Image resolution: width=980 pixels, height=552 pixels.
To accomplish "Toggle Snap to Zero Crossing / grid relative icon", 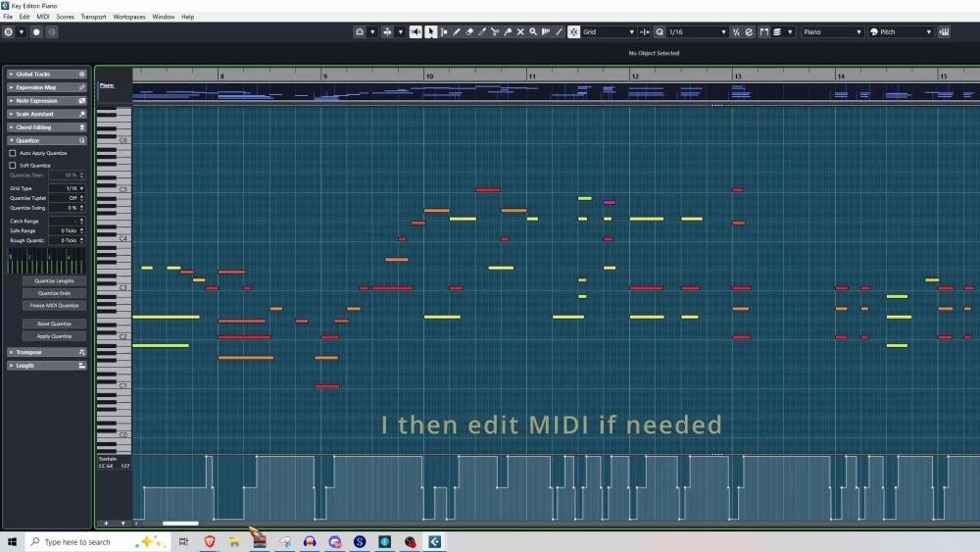I will click(645, 32).
